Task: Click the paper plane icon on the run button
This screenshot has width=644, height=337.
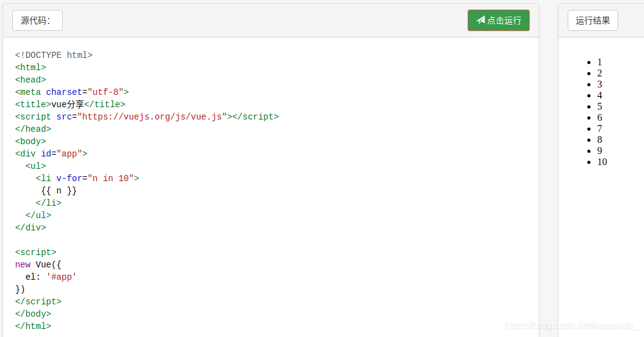Action: coord(481,20)
